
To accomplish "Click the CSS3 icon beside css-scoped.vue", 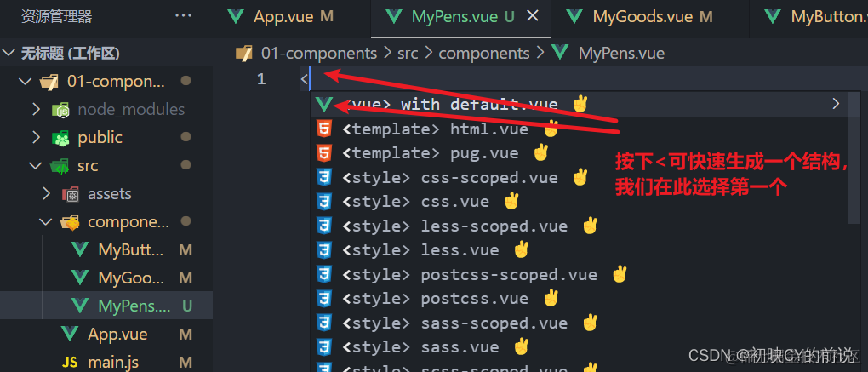I will (x=324, y=177).
